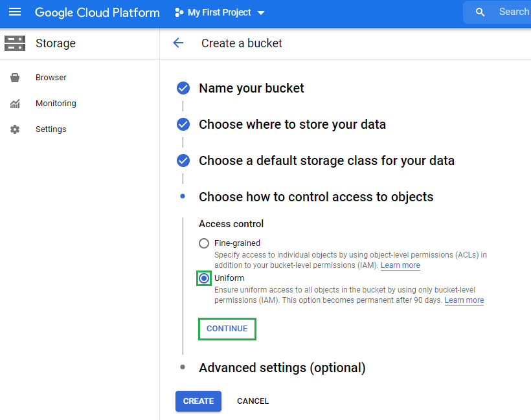This screenshot has width=531, height=420.
Task: Click the Monitoring chart icon
Action: point(14,104)
